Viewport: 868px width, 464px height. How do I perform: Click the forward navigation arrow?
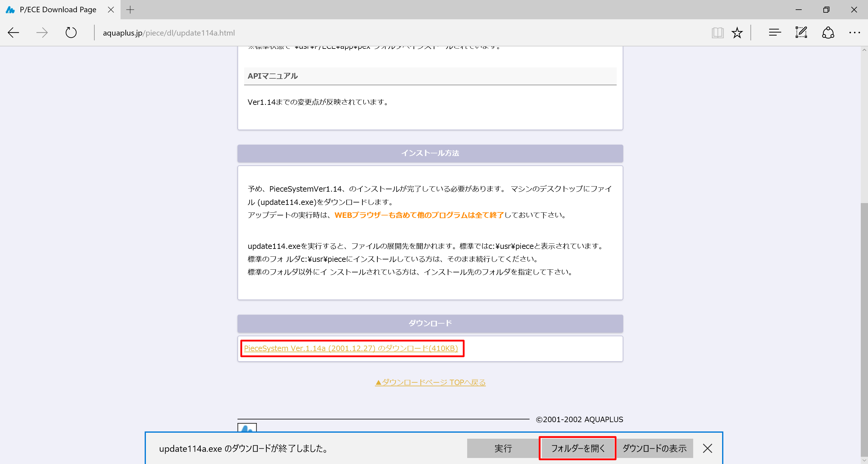(x=42, y=33)
